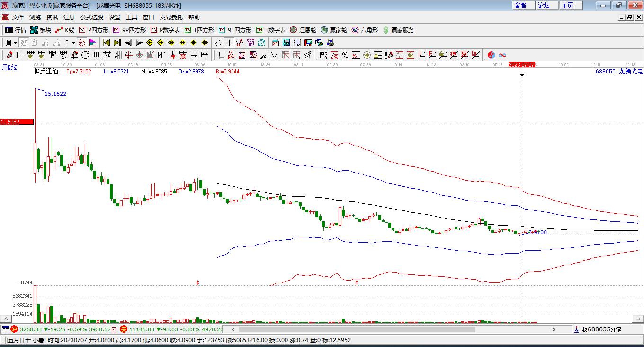644x347 pixels.
Task: Click the calculator icon in toolbar
Action: 286,43
